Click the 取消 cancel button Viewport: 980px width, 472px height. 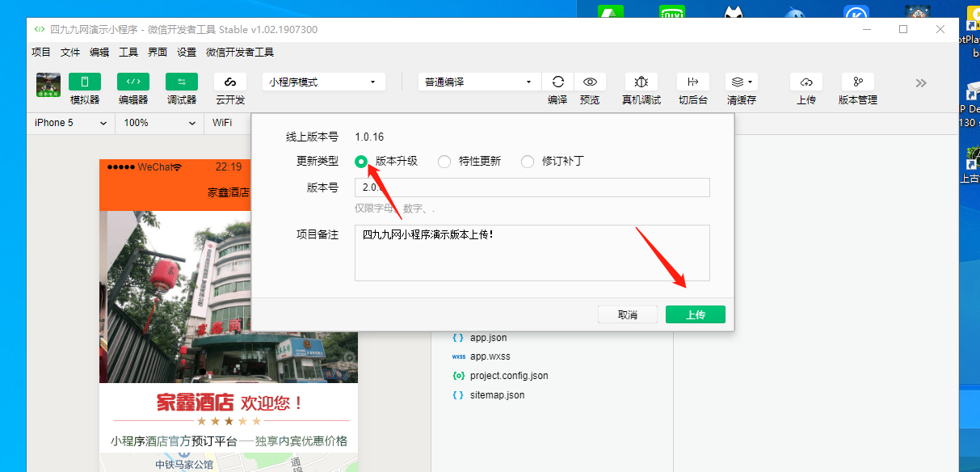(628, 314)
